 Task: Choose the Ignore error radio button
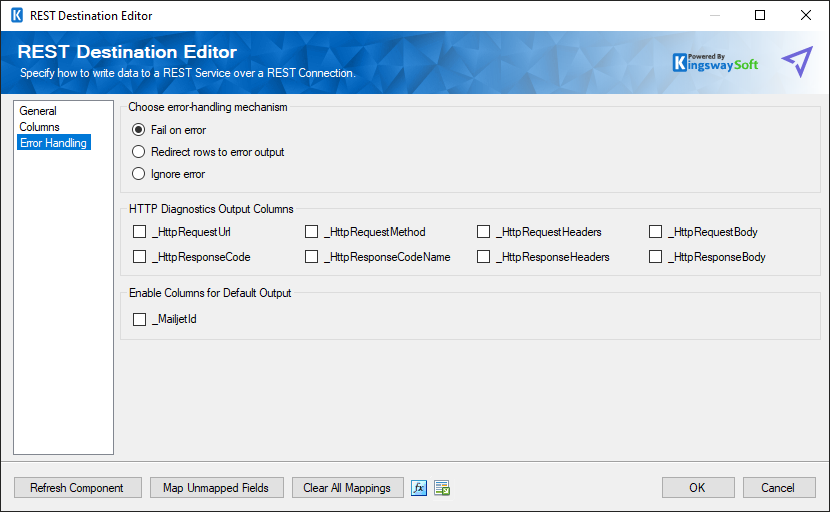click(x=138, y=174)
